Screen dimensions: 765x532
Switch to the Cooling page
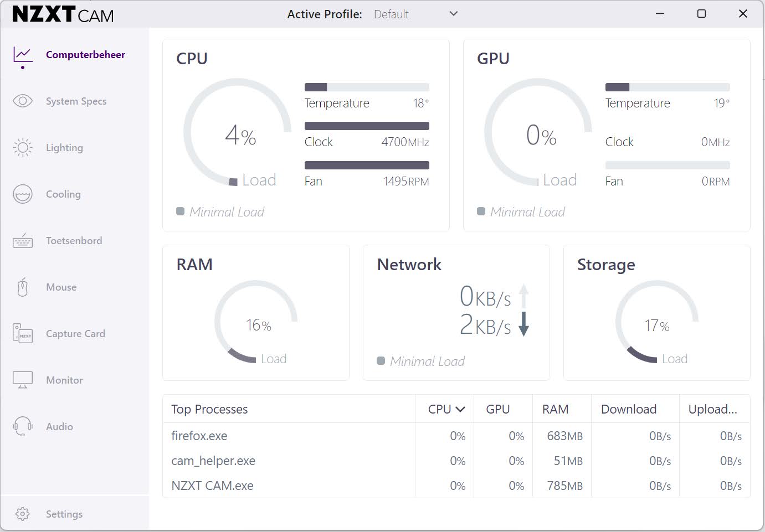63,194
